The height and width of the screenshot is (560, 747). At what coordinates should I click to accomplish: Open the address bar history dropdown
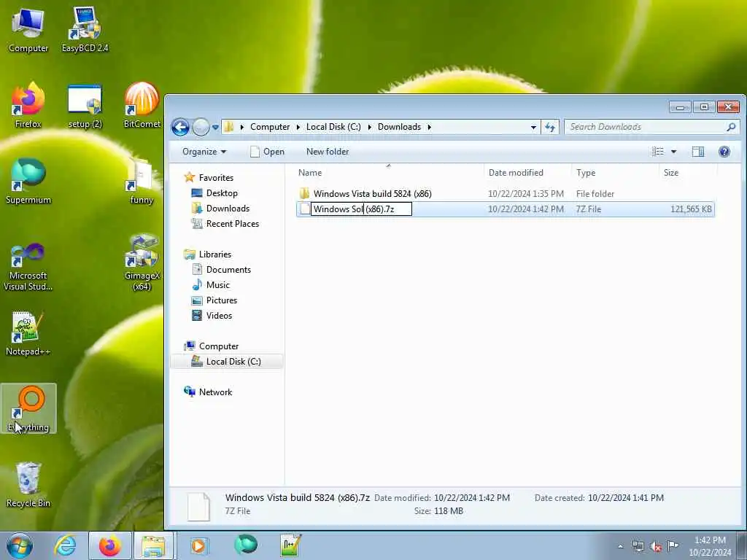(533, 127)
